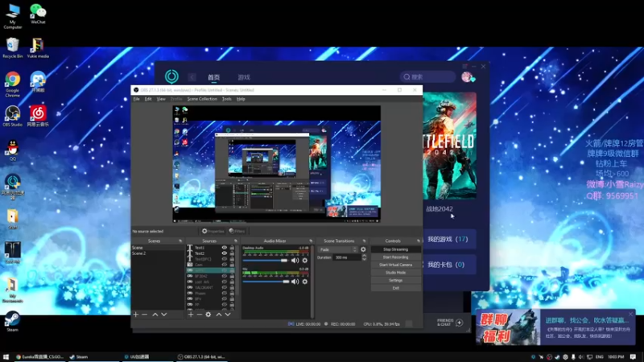Undock the Scene Transitions panel with its header icon
The width and height of the screenshot is (644, 362).
click(364, 241)
